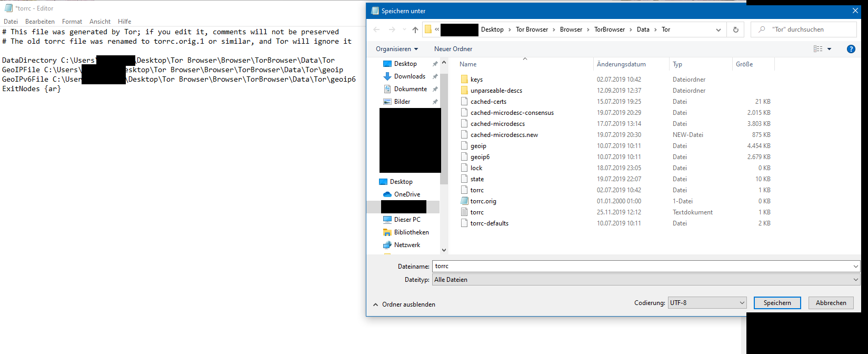Click Tor Browser in breadcrumb path
The width and height of the screenshot is (868, 354).
pyautogui.click(x=532, y=29)
